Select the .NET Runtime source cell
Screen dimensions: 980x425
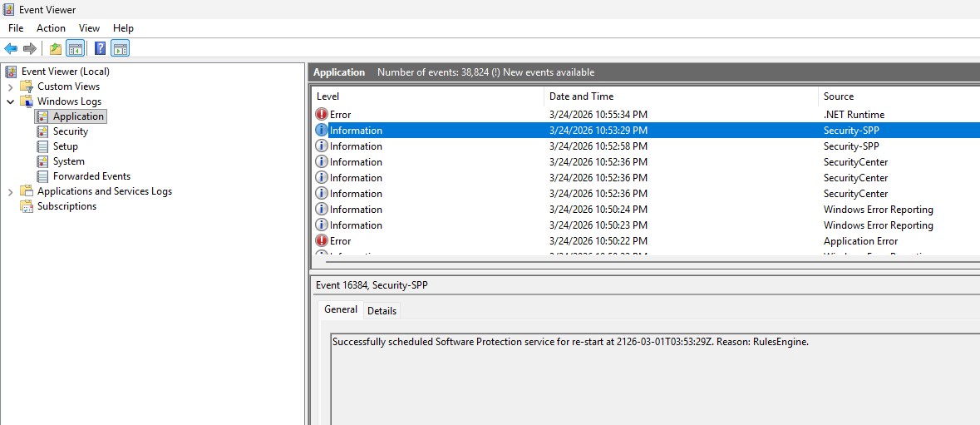coord(854,115)
